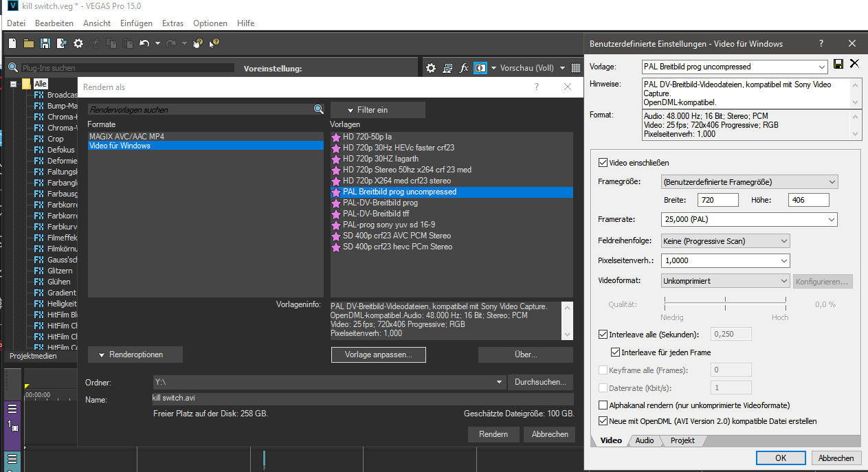Open preview window project video settings gear

click(431, 68)
